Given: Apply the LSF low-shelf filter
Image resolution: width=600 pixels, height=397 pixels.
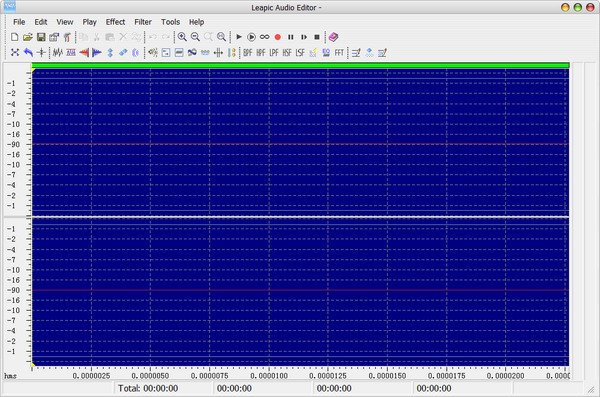Looking at the screenshot, I should [x=300, y=52].
